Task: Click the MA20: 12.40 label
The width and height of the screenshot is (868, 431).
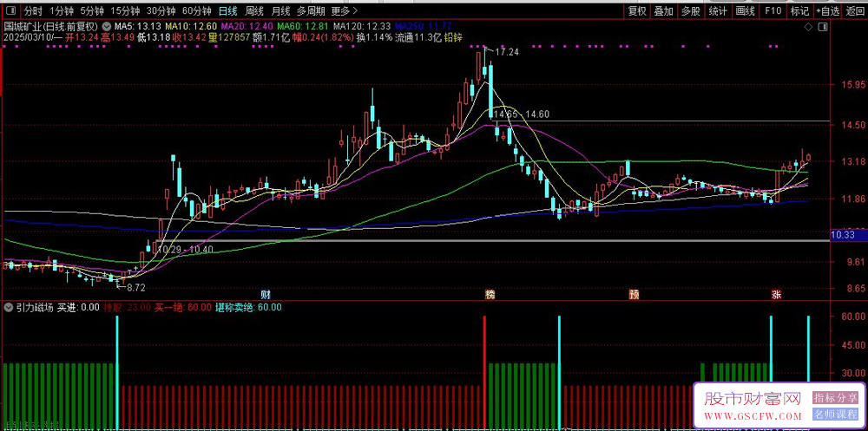Action: click(x=247, y=27)
